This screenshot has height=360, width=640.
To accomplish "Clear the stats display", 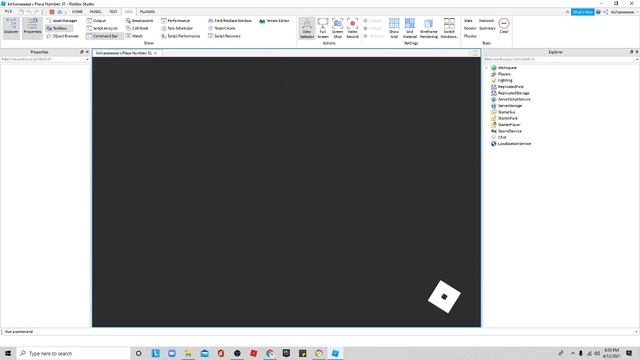I will [504, 26].
